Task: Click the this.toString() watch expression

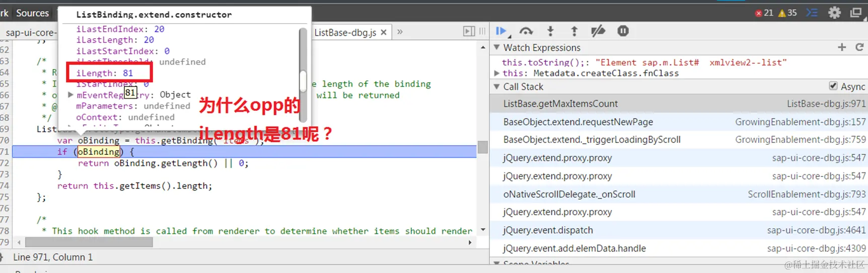Action: pyautogui.click(x=644, y=62)
